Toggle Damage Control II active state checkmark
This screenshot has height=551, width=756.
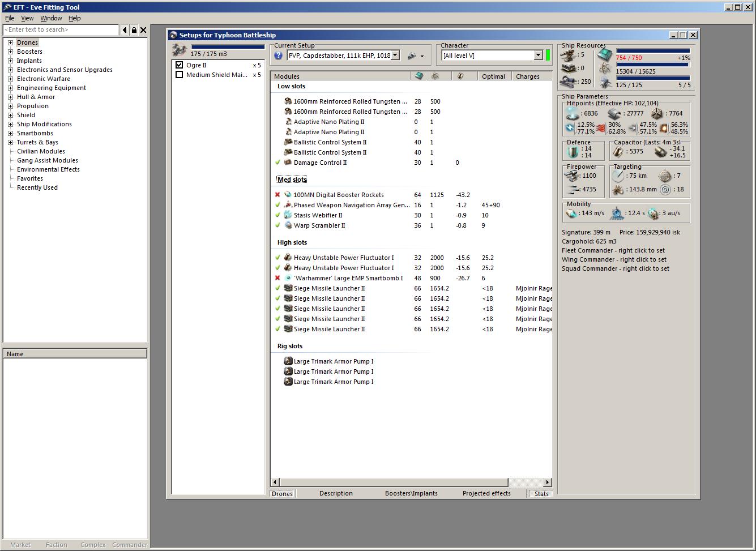(x=277, y=163)
